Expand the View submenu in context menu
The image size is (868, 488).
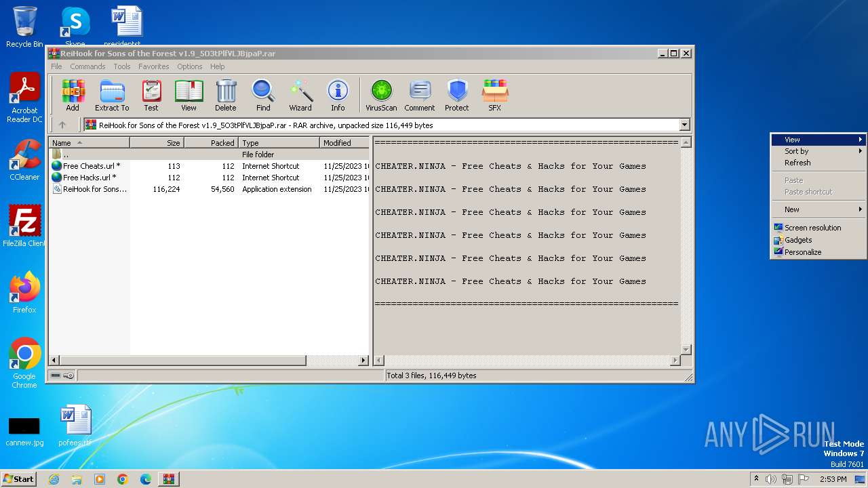click(x=818, y=140)
